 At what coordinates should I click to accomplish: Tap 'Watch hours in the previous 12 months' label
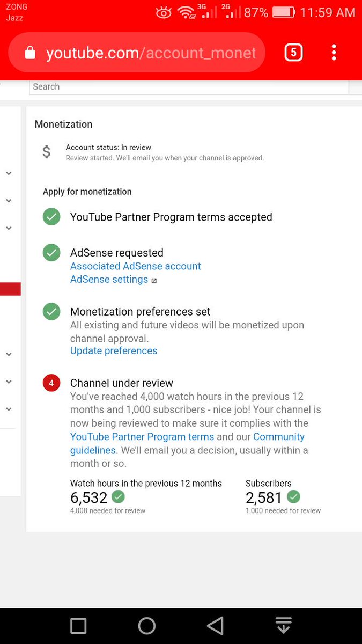(146, 484)
